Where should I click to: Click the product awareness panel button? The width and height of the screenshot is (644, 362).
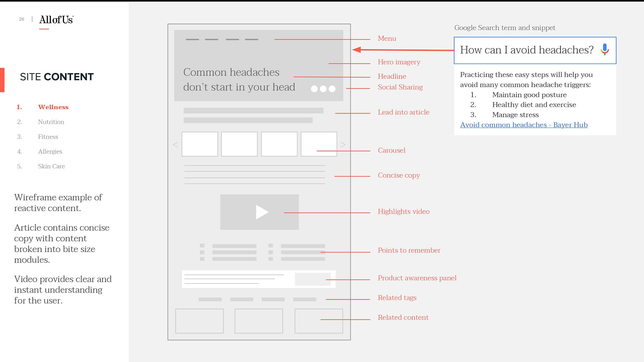(312, 279)
